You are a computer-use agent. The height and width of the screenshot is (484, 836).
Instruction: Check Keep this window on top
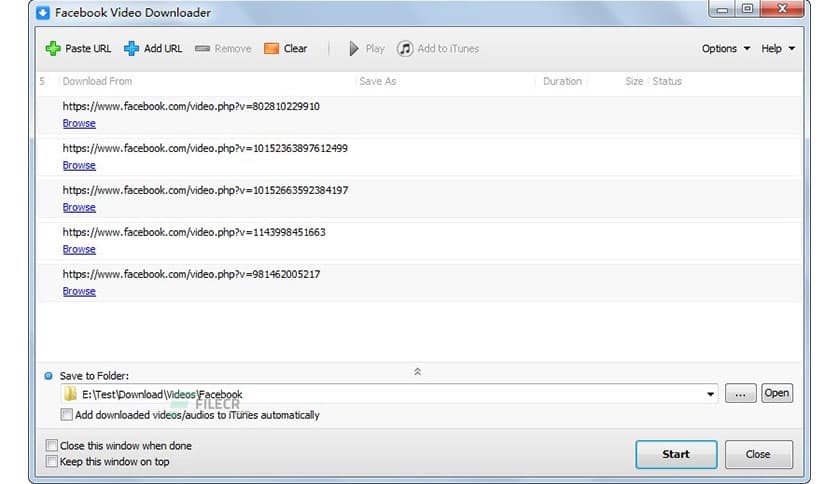[x=52, y=461]
